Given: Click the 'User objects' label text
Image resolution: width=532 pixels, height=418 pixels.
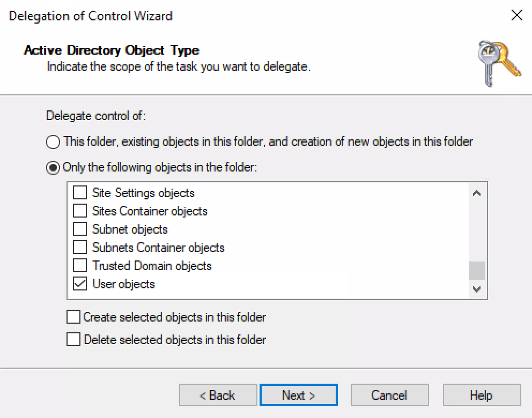Looking at the screenshot, I should 123,284.
